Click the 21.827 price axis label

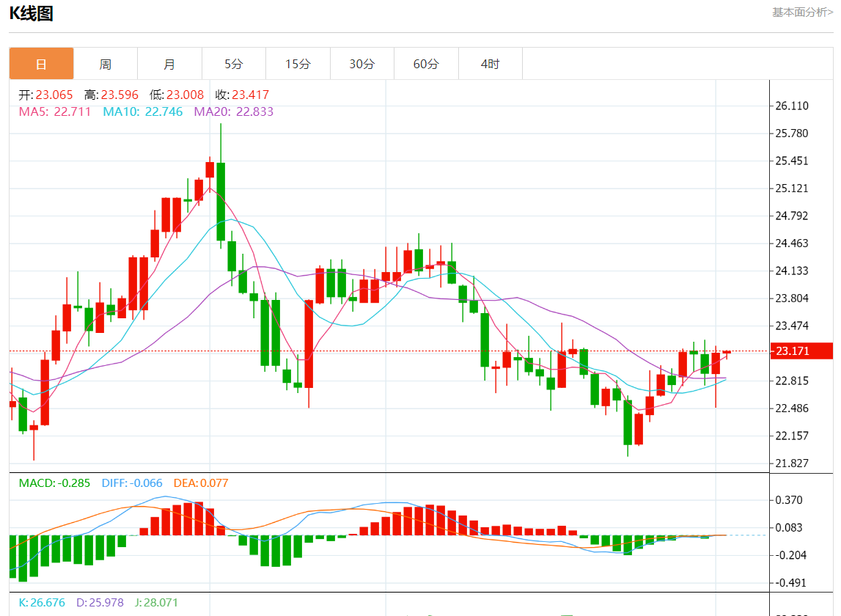[x=792, y=463]
